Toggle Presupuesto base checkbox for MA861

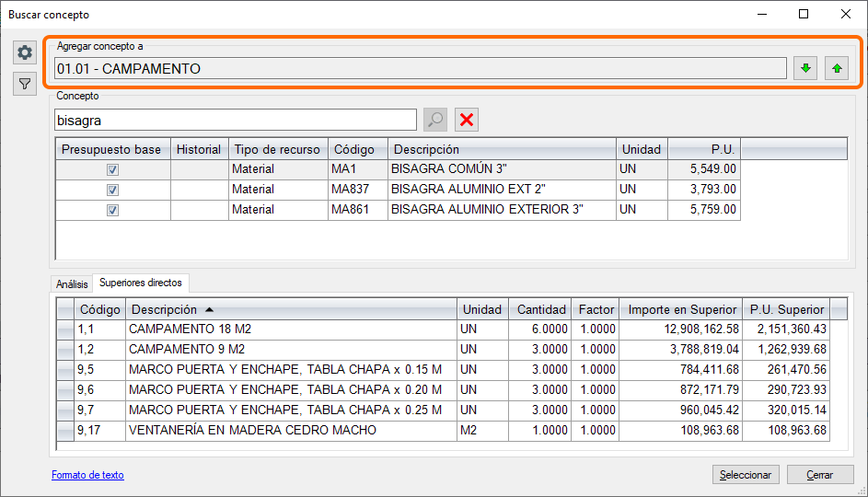[x=112, y=211]
